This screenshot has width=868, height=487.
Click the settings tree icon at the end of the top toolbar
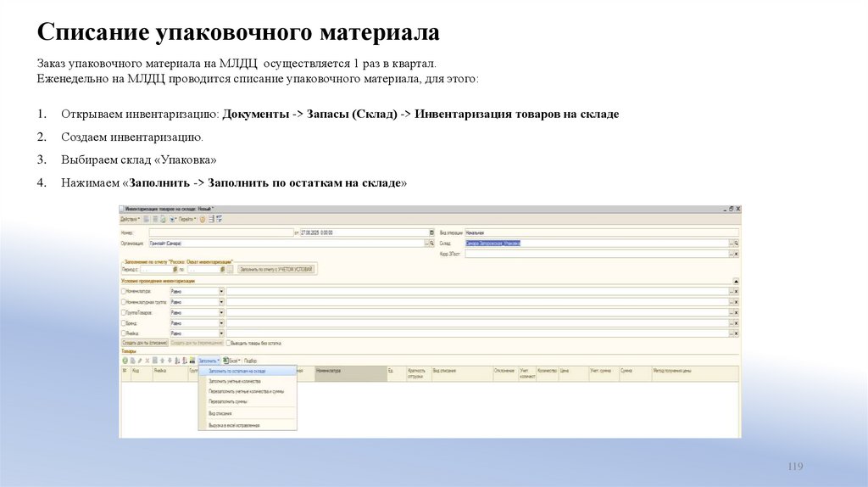click(x=220, y=220)
